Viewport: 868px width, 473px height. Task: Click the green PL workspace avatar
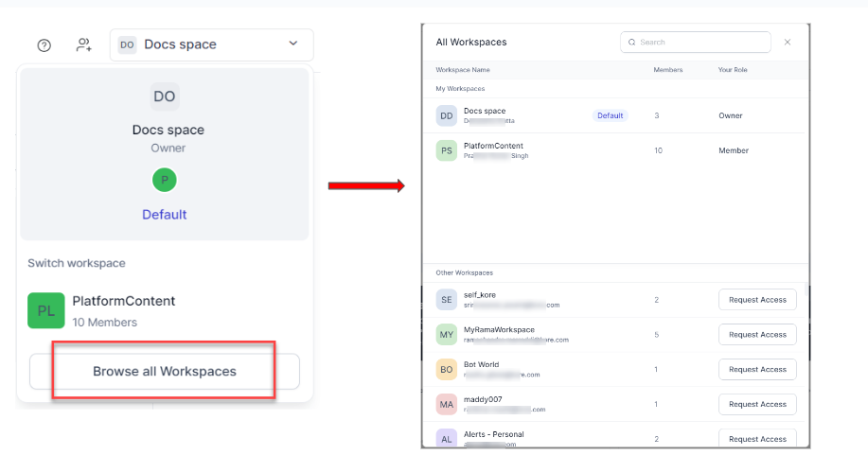click(x=45, y=310)
